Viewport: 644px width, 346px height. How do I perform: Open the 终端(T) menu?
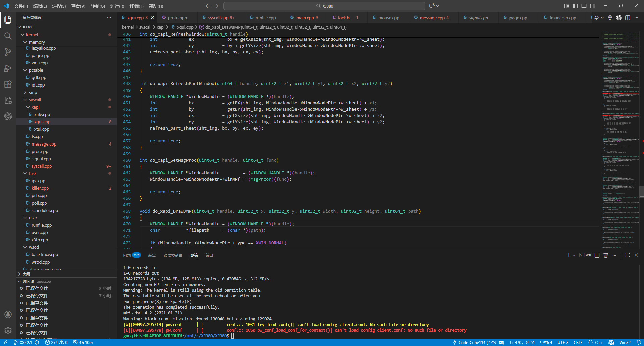coord(136,6)
